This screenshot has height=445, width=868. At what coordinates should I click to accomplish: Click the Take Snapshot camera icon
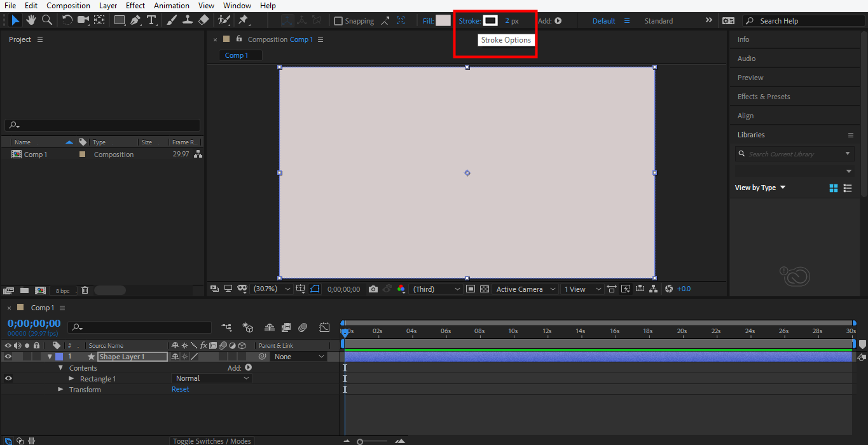pos(373,289)
